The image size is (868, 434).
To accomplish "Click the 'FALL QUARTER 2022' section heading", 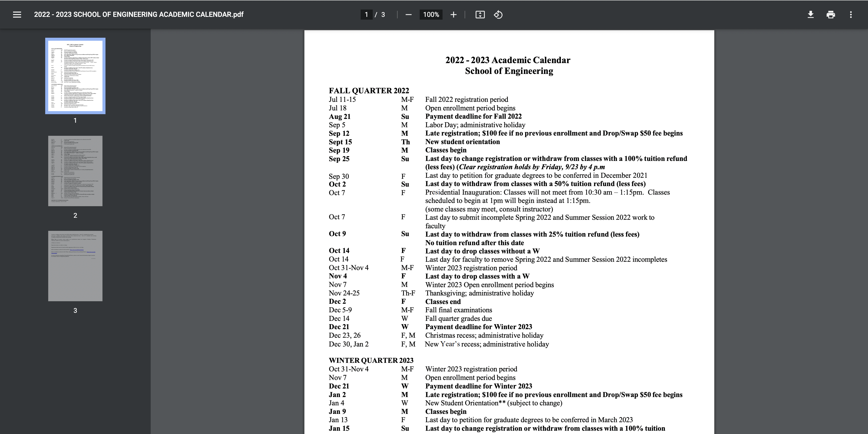I will [369, 91].
